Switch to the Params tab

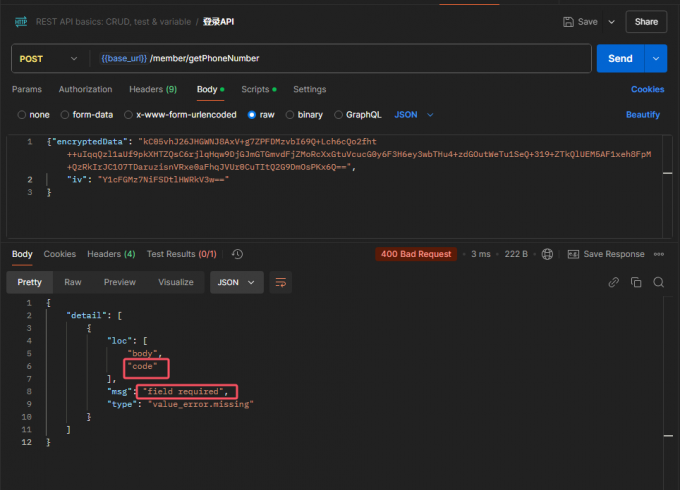27,89
